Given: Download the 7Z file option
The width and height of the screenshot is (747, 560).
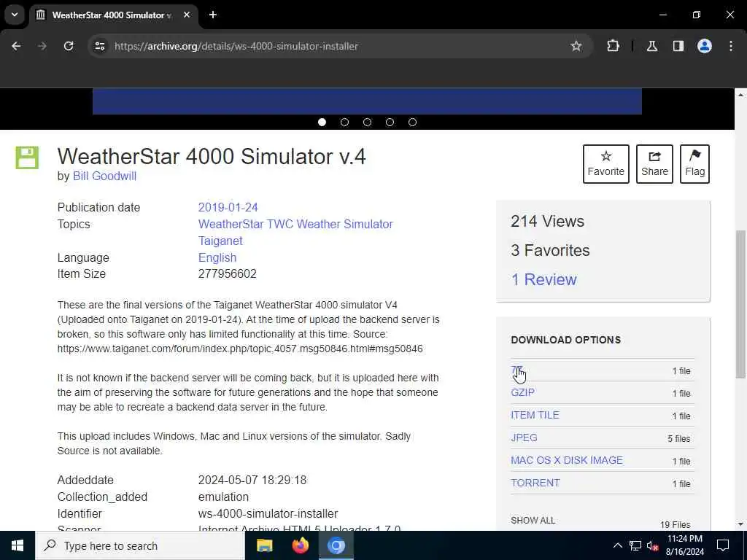Looking at the screenshot, I should pyautogui.click(x=517, y=370).
